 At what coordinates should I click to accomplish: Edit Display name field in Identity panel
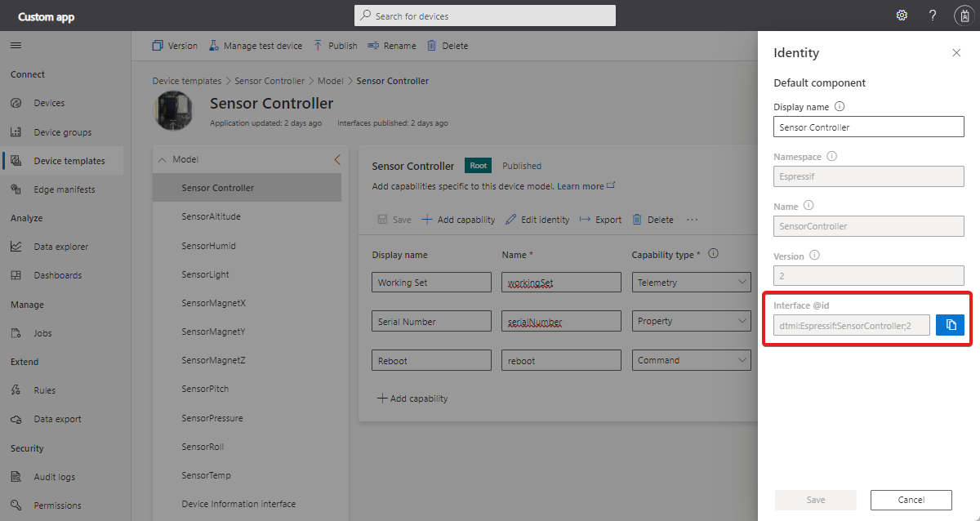[x=869, y=127]
